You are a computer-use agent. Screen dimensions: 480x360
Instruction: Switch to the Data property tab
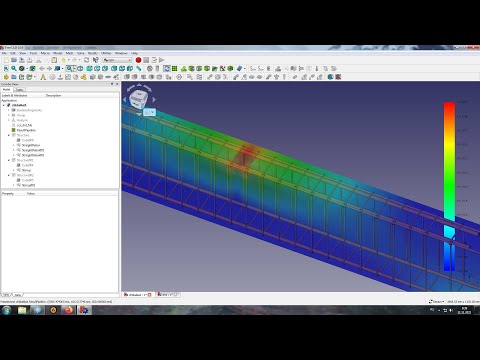pos(18,295)
